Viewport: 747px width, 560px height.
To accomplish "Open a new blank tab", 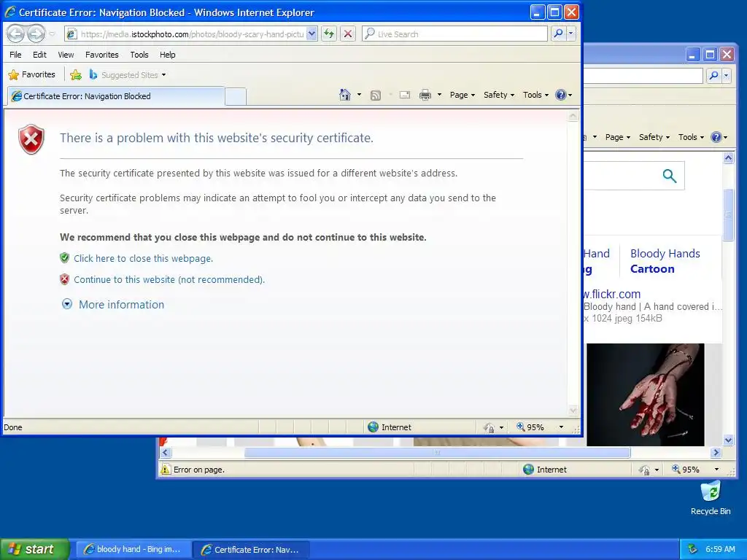I will (236, 97).
